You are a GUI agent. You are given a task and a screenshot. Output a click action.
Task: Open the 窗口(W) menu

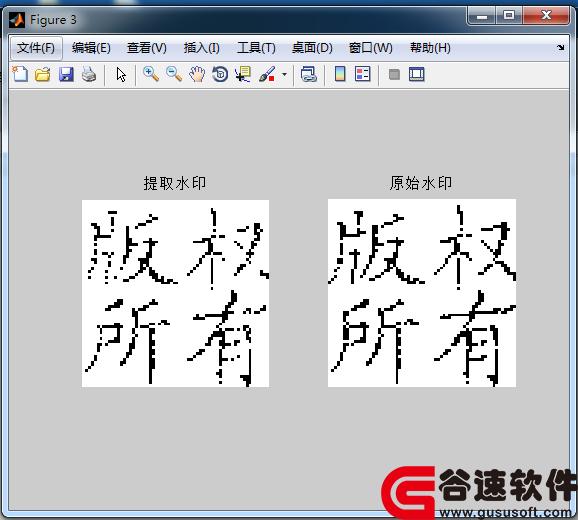(x=371, y=48)
